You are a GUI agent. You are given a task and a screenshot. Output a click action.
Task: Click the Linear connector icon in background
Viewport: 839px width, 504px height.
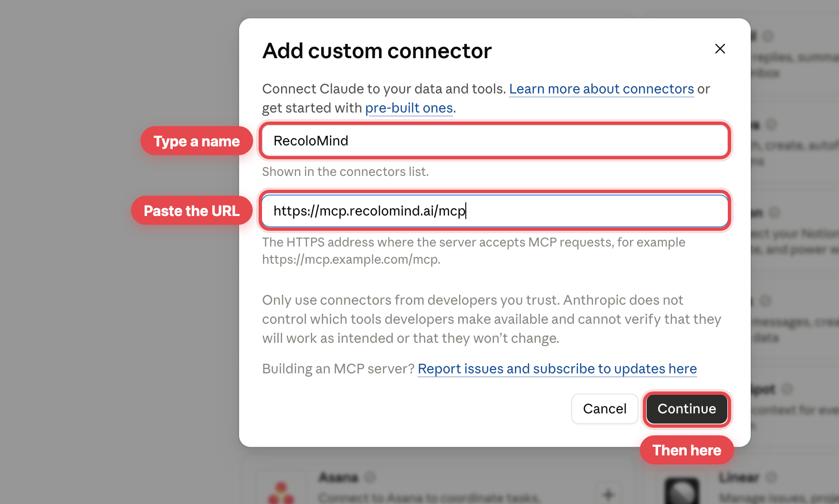point(682,491)
